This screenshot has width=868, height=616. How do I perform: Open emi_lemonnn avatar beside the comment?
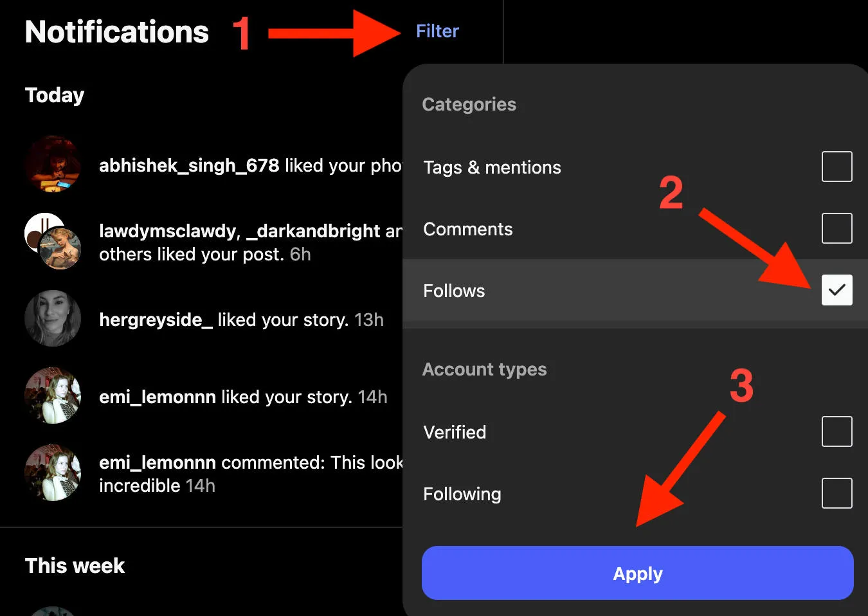tap(53, 473)
